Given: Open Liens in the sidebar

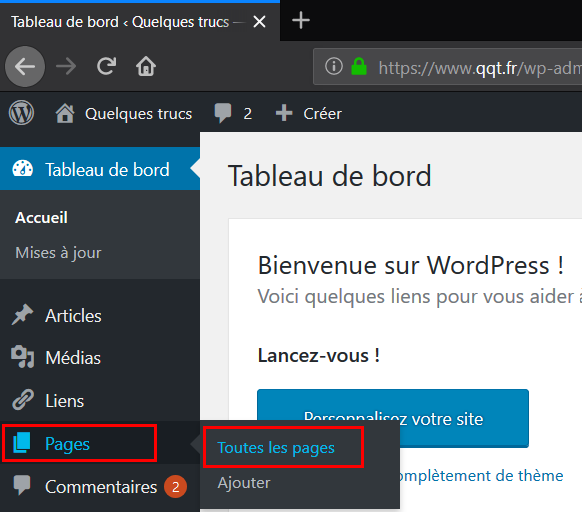Looking at the screenshot, I should [100, 401].
